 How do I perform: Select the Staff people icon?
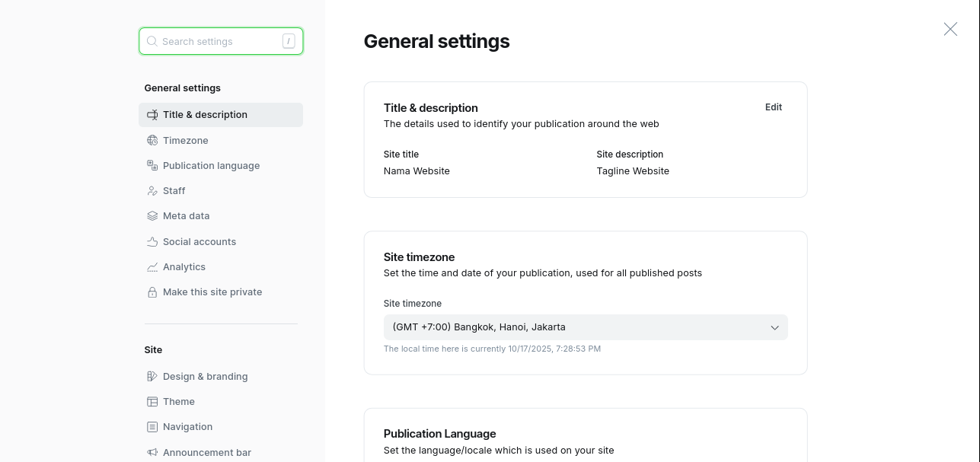(152, 190)
